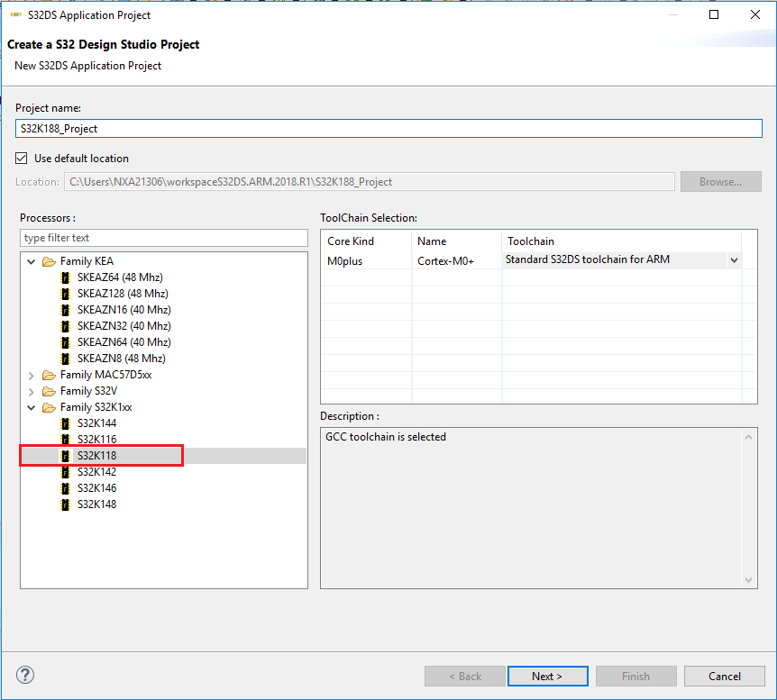This screenshot has height=700, width=777.
Task: Click the S32K144 processor chip icon
Action: 66,423
